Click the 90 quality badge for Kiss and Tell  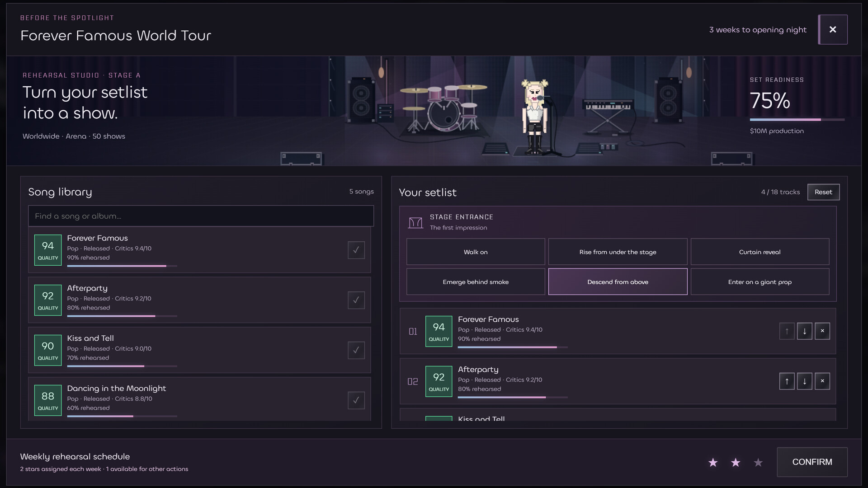(48, 350)
